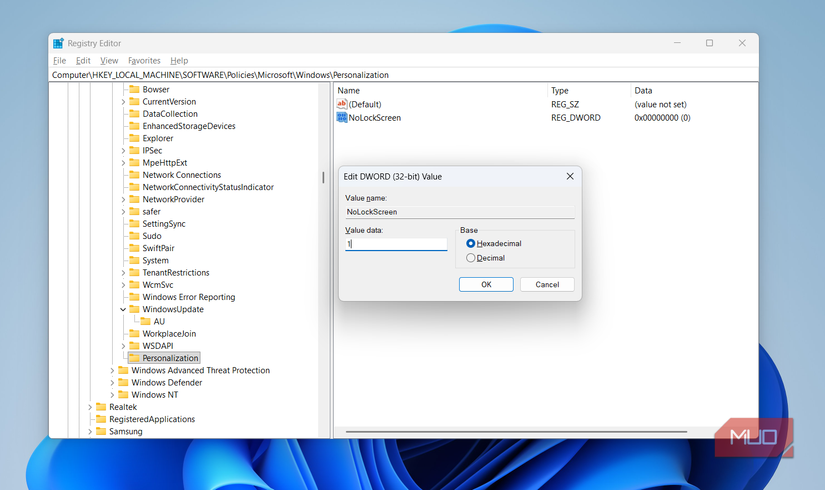
Task: Click the WorkplaceJoin folder icon
Action: (x=135, y=333)
